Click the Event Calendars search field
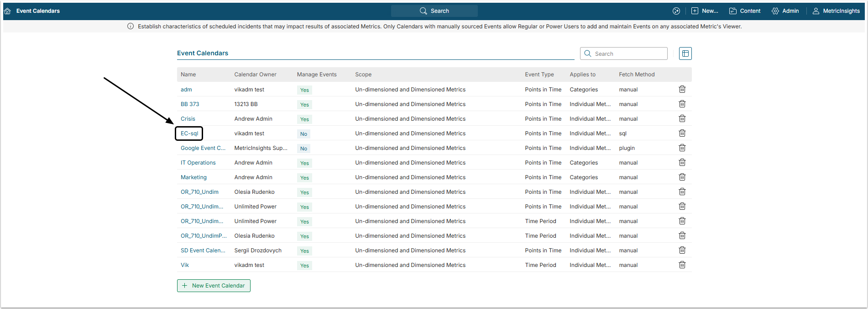Image resolution: width=868 pixels, height=309 pixels. point(624,53)
